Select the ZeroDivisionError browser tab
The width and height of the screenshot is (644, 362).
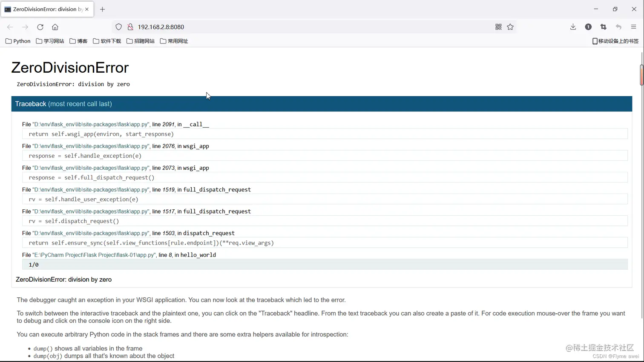pyautogui.click(x=47, y=9)
